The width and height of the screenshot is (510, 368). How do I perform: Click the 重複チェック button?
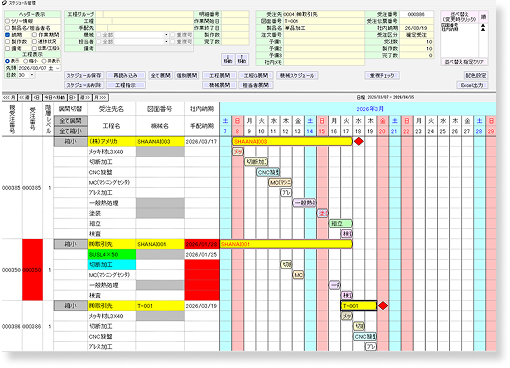[382, 76]
